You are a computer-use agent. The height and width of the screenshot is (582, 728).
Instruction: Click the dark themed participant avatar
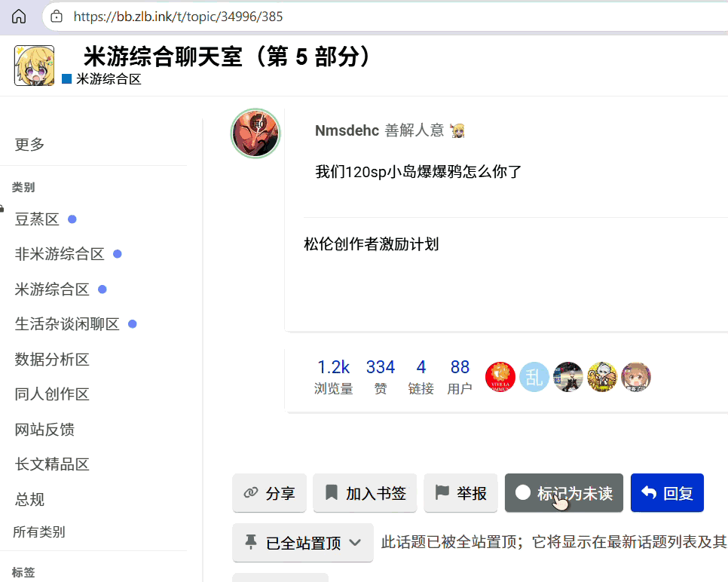pyautogui.click(x=568, y=377)
